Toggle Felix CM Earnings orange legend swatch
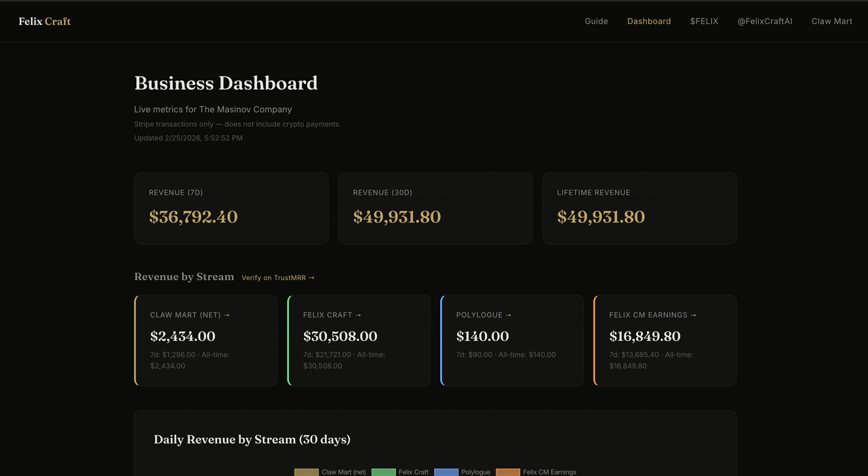The height and width of the screenshot is (476, 868). coord(508,472)
